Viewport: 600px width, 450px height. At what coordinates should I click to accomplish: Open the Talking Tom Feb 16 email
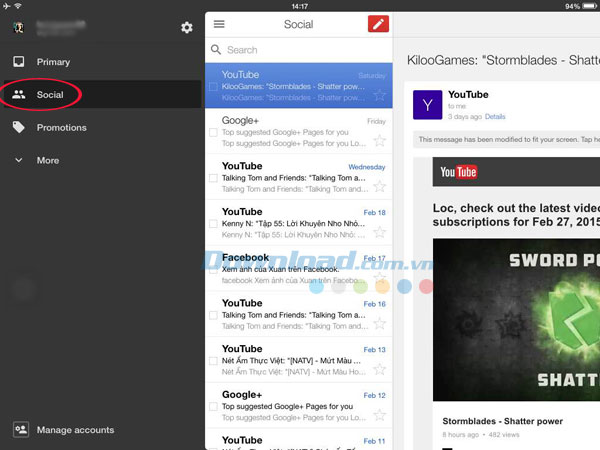pos(298,314)
